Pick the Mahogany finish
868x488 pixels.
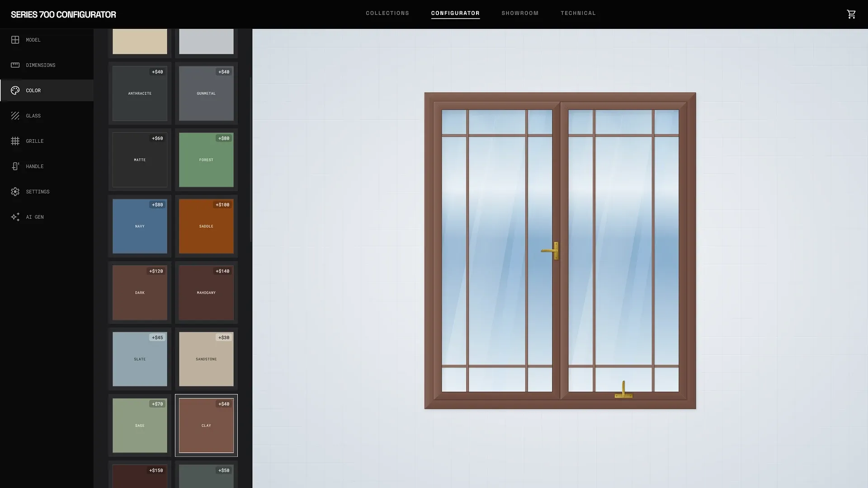point(206,292)
